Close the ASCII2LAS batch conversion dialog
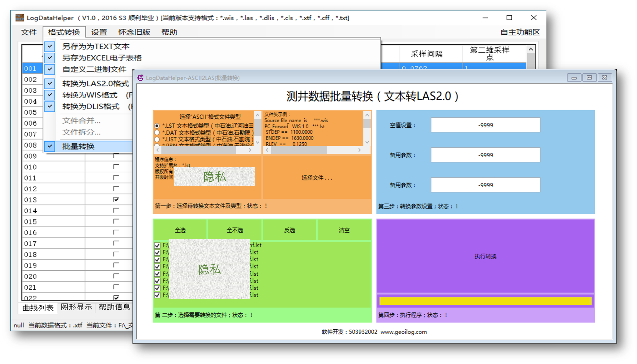Viewport: 637px width, 364px height. [605, 78]
